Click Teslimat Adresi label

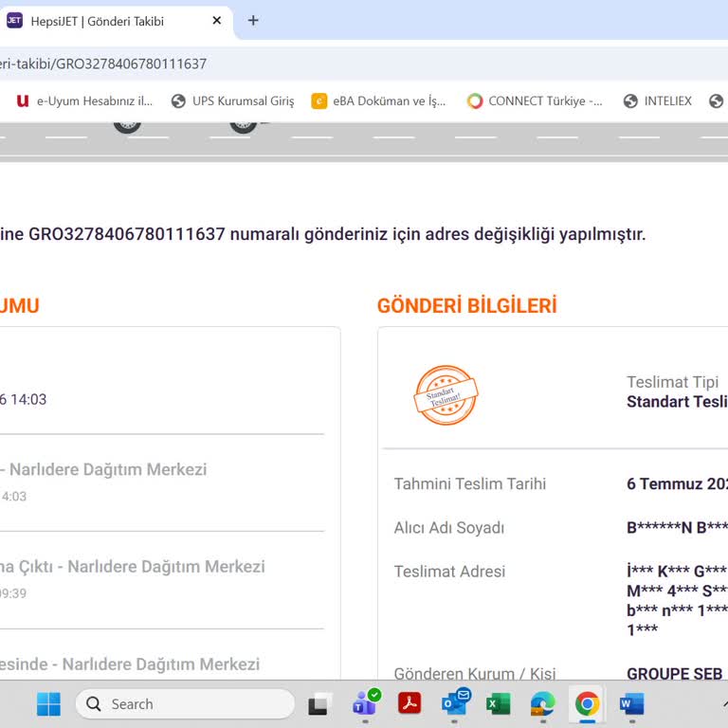[x=449, y=572]
